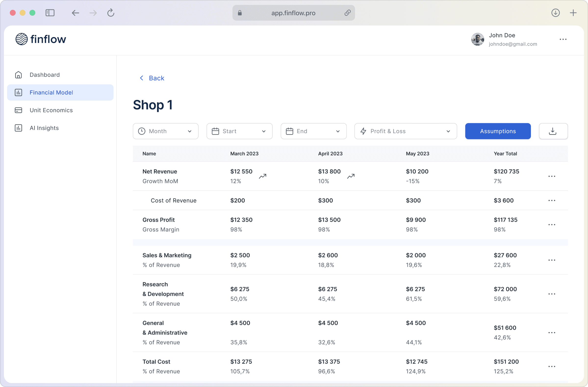588x387 pixels.
Task: Open AI Insights from sidebar
Action: [44, 128]
